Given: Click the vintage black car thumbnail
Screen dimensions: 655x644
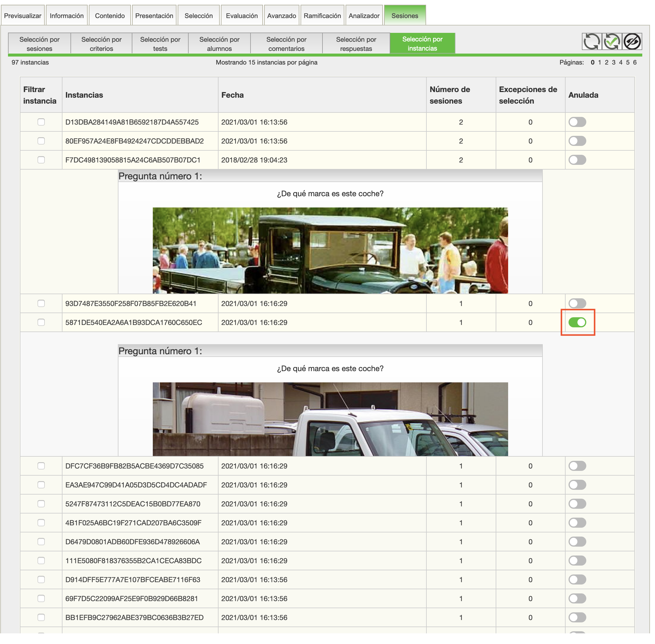Looking at the screenshot, I should 330,250.
